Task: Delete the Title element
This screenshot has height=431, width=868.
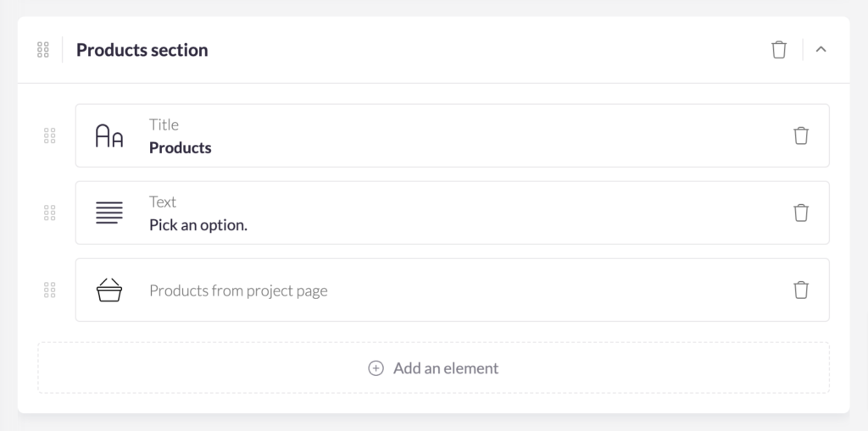Action: (x=801, y=135)
